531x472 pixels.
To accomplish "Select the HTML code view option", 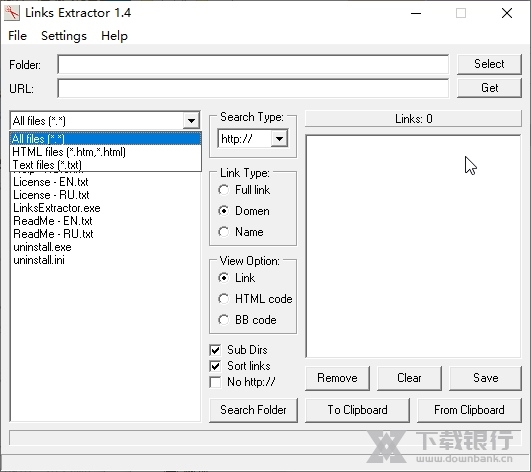I will pos(255,299).
